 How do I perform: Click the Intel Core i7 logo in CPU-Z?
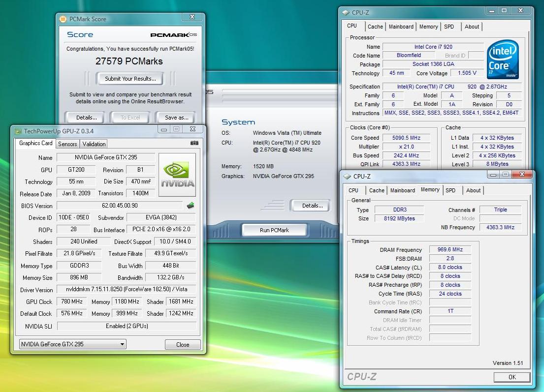tap(502, 60)
